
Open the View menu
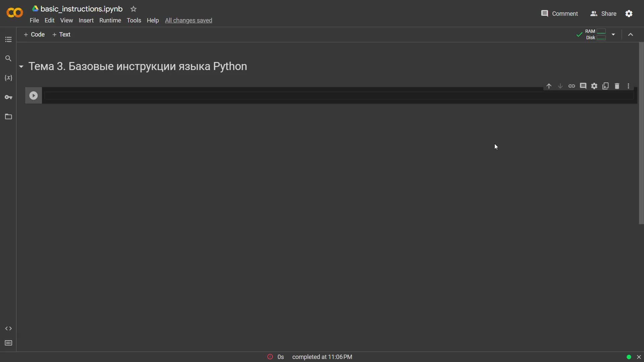click(66, 20)
